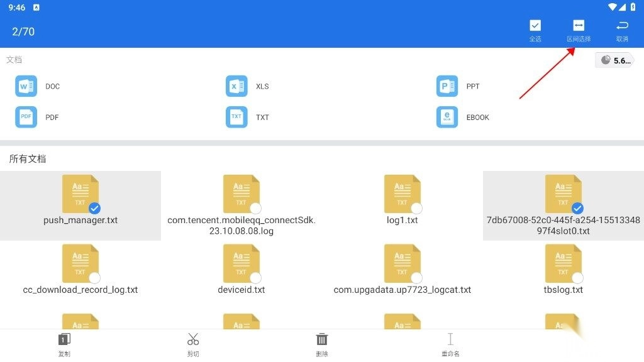The width and height of the screenshot is (644, 362).
Task: Open the EBOOK category icon
Action: (x=447, y=117)
